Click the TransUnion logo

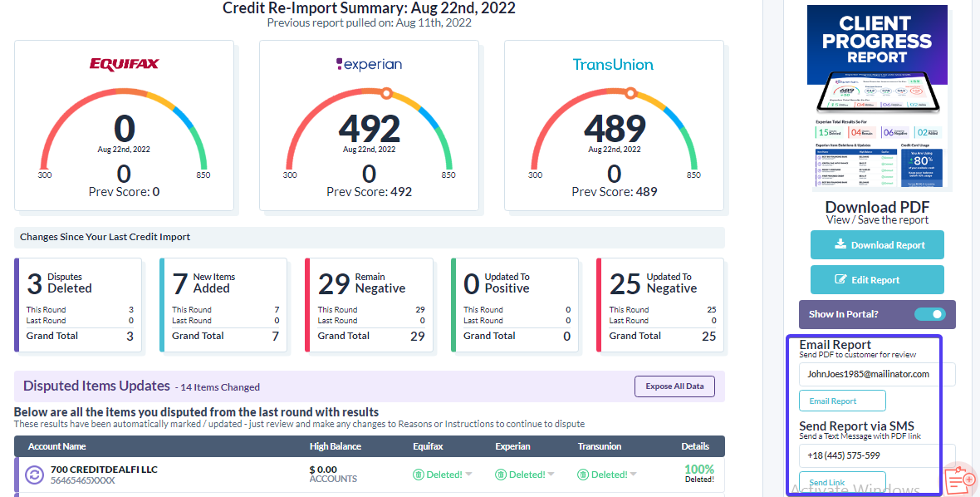tap(613, 65)
